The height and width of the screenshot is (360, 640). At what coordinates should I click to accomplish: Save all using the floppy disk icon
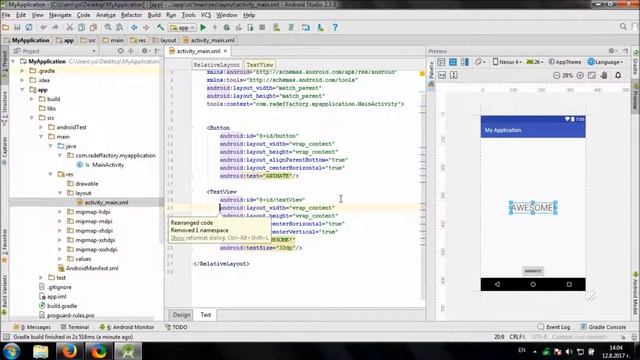[x=17, y=27]
